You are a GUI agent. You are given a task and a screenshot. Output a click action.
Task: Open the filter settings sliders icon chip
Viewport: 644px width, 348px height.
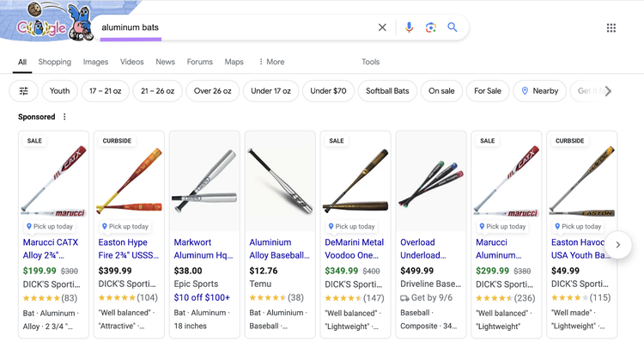coord(24,91)
